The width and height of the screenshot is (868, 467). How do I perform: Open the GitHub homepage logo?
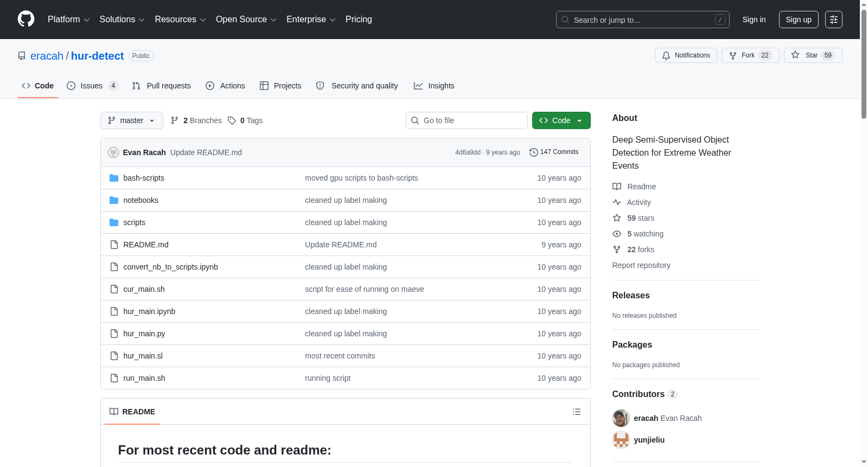pos(26,19)
